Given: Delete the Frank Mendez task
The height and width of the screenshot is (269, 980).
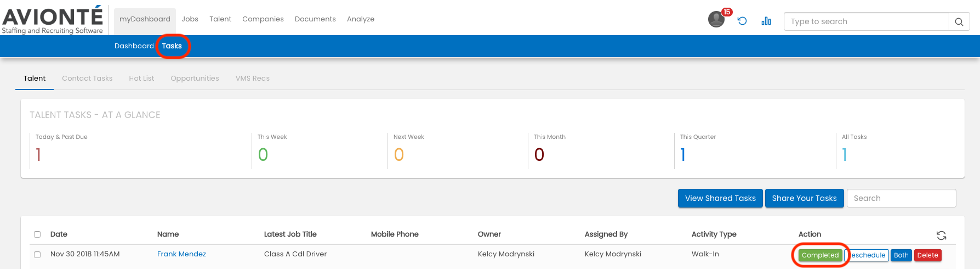Looking at the screenshot, I should [927, 255].
